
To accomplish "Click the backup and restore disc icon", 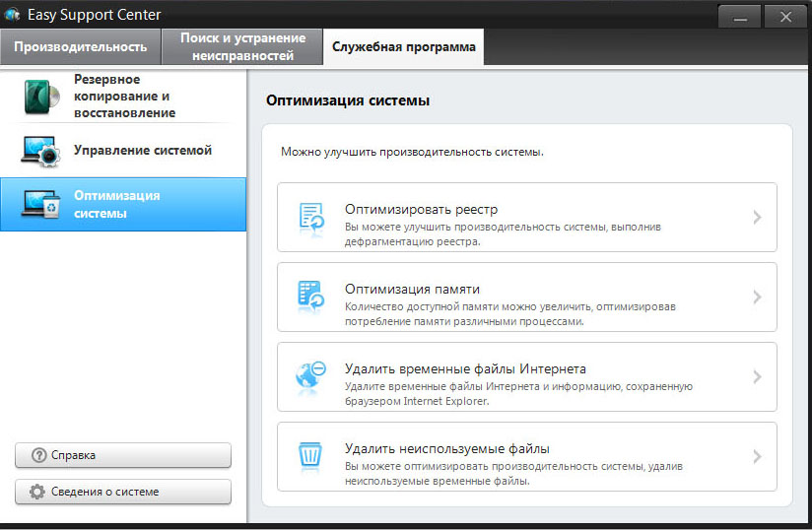I will pyautogui.click(x=41, y=97).
